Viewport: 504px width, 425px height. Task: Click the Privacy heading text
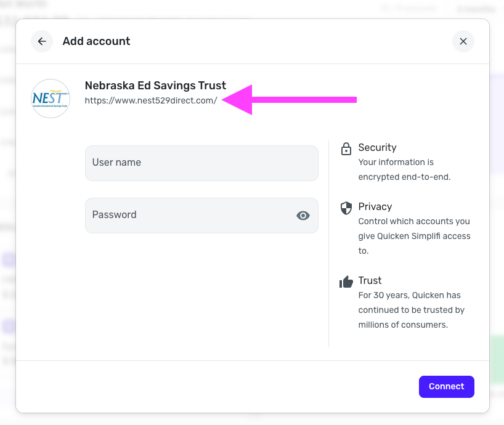(x=375, y=206)
